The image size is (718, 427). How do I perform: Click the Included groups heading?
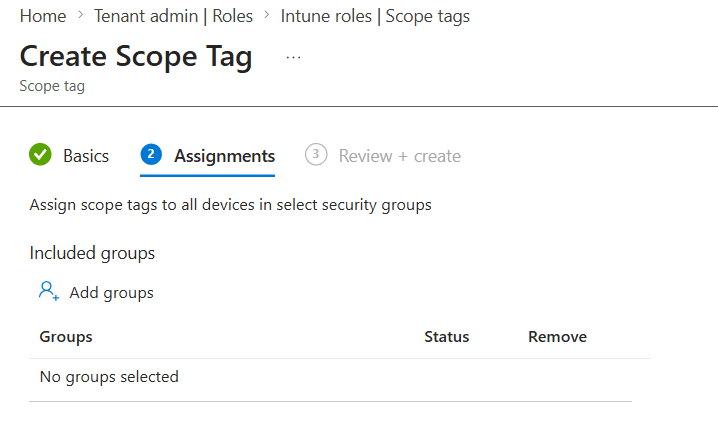coord(92,253)
